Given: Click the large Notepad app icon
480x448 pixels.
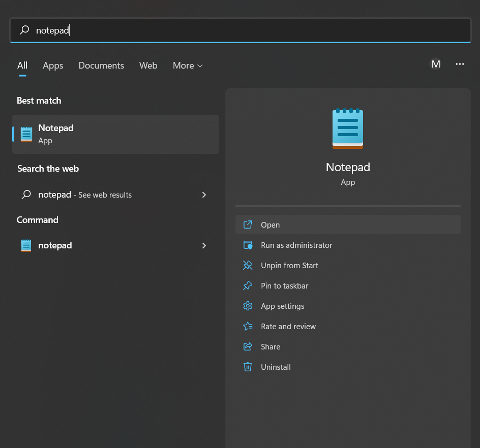Looking at the screenshot, I should [x=348, y=129].
